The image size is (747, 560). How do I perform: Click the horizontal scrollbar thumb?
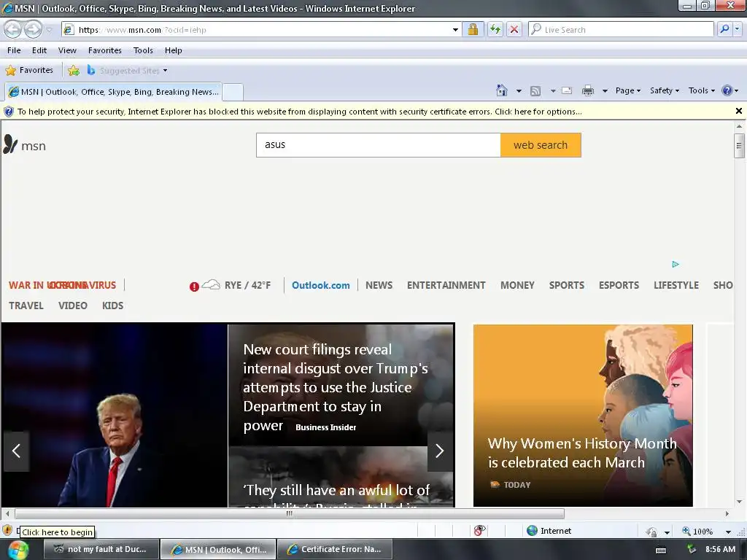coord(289,514)
